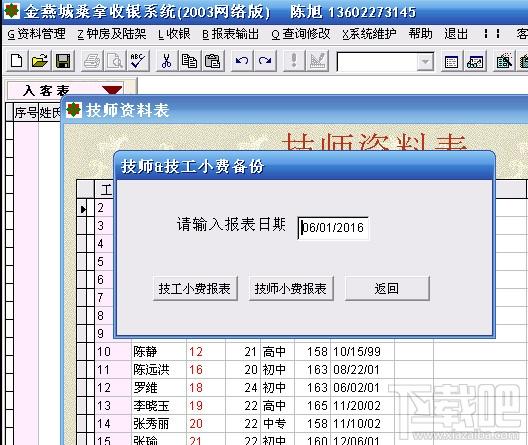Redo with the forward arrow icon

265,61
